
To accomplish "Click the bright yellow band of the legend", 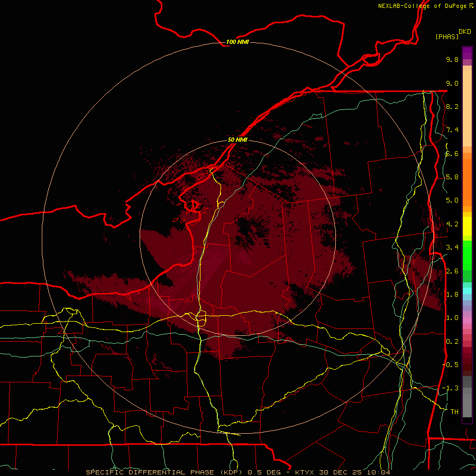I will pos(467,226).
